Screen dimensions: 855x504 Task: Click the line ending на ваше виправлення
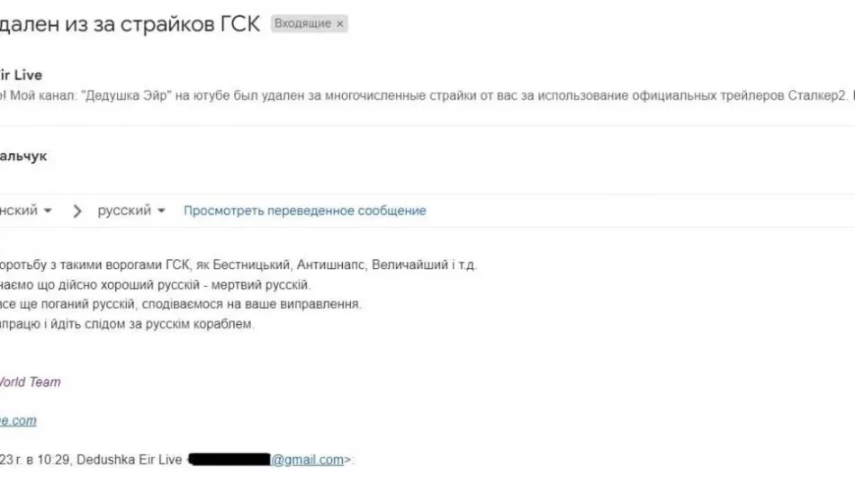[x=180, y=304]
